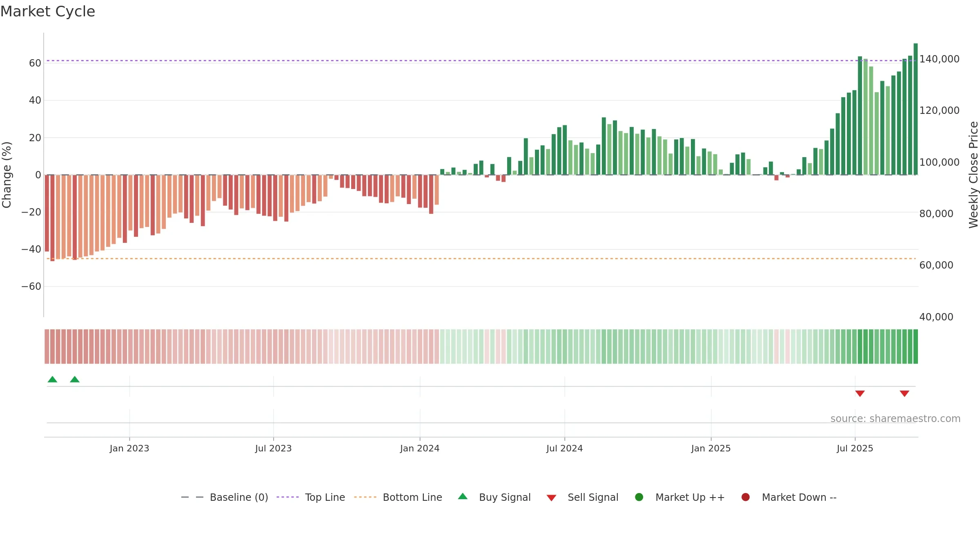Click the purple dotted Top Line sample in legend
The width and height of the screenshot is (980, 551).
pos(287,497)
